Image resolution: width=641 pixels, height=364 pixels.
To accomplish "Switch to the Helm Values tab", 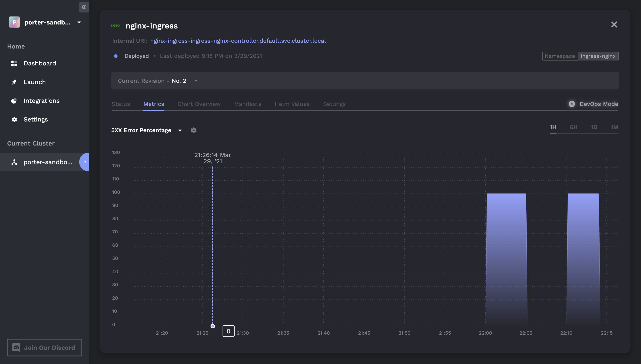I will coord(292,104).
